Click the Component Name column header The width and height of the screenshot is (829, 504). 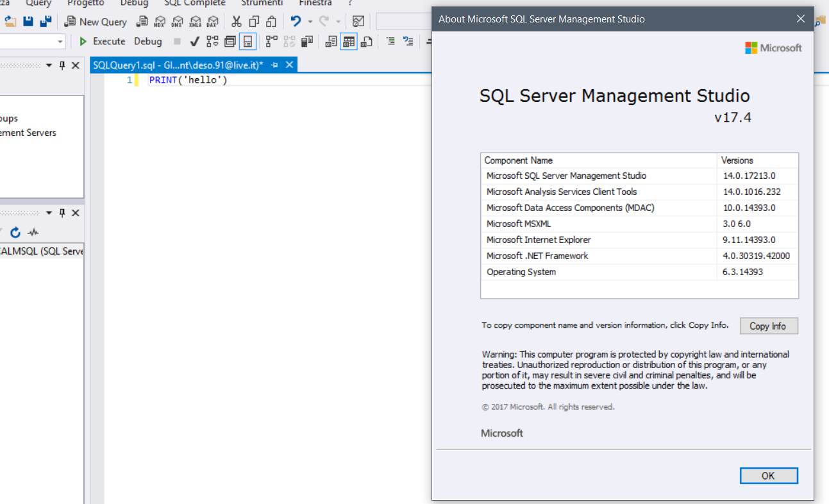[599, 160]
